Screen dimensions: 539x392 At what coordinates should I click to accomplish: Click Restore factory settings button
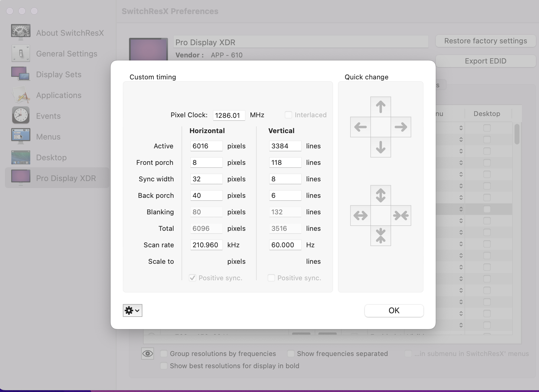[486, 41]
